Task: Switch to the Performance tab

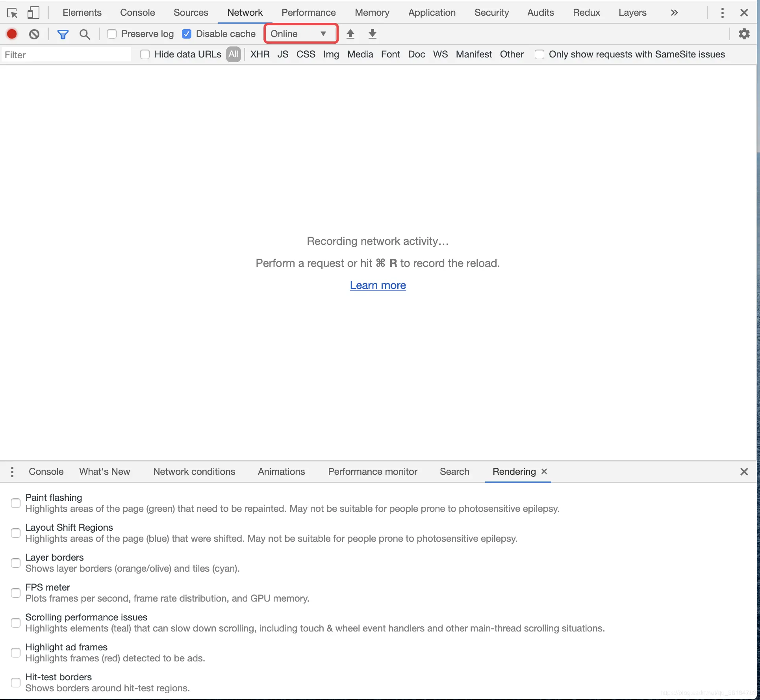Action: coord(308,13)
